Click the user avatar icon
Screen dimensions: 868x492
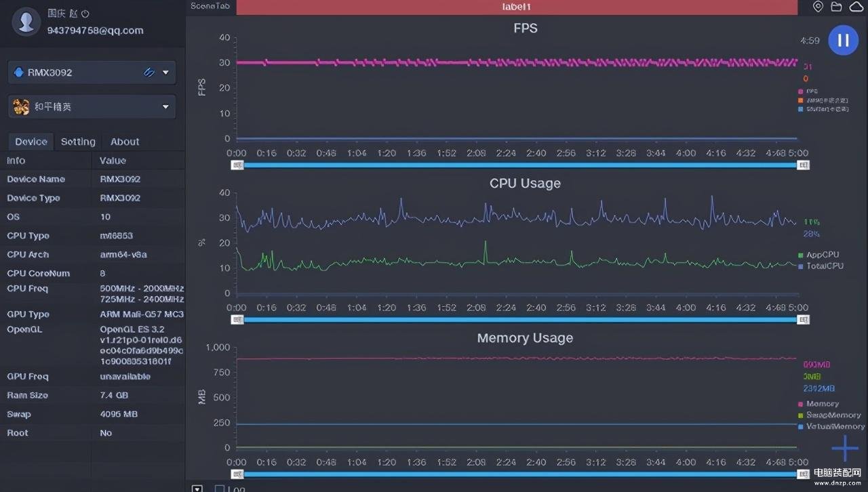pos(26,22)
